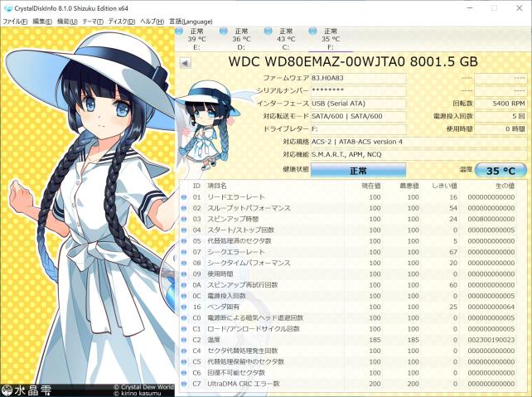Select disk E: at 39 °C
Screen dimensions: 532x397
point(196,39)
